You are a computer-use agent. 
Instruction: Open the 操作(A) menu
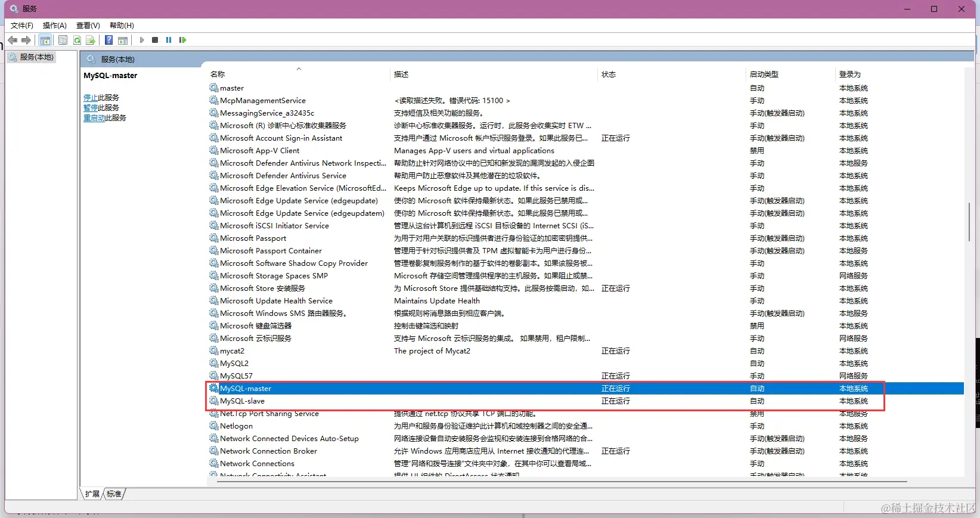(x=55, y=25)
